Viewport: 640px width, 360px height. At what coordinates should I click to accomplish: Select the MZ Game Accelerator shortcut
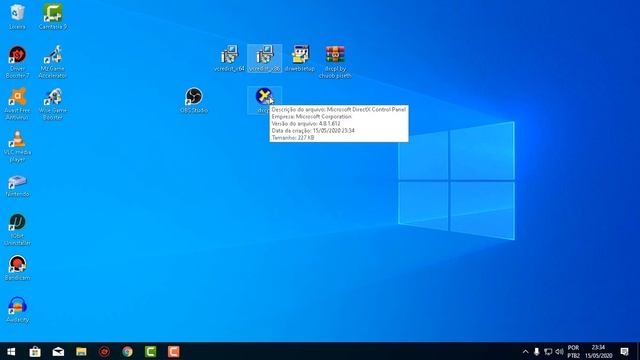[53, 61]
